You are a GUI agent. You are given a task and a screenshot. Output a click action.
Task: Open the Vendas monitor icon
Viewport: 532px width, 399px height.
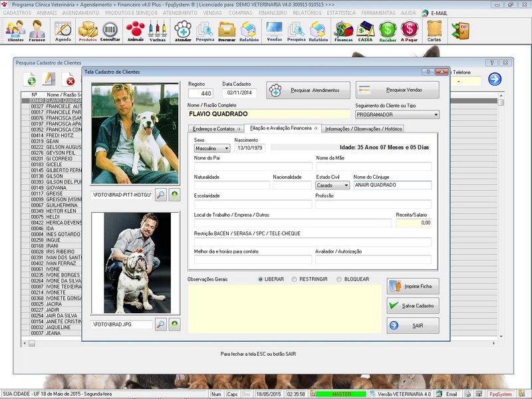coord(275,31)
